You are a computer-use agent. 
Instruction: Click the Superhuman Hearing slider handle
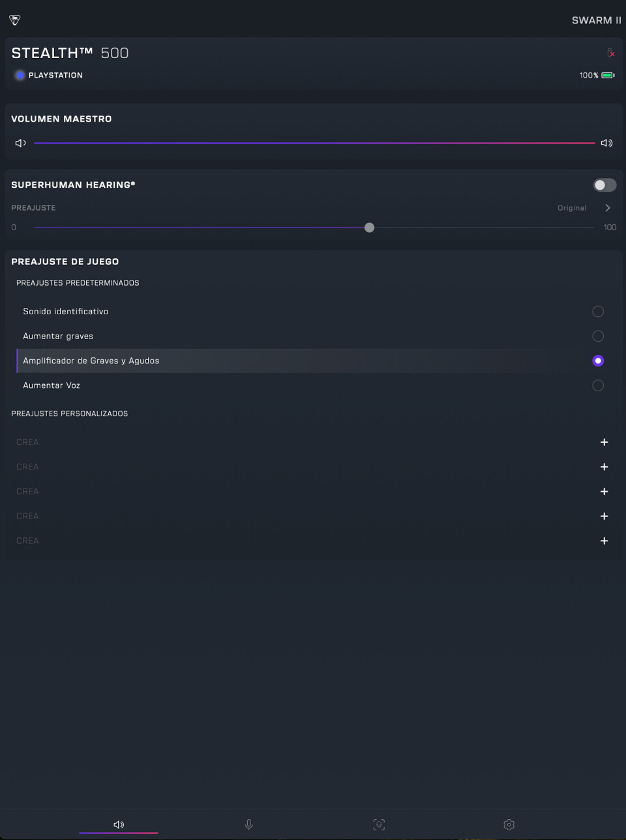(370, 228)
